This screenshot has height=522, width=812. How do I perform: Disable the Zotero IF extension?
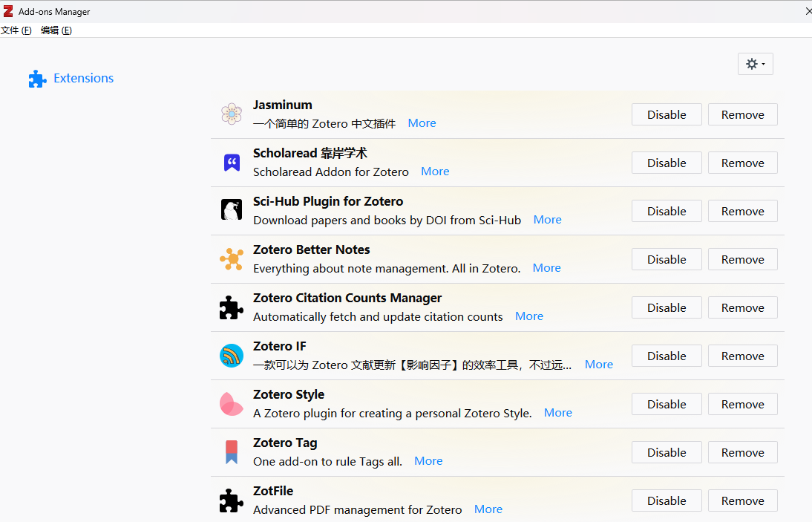tap(667, 356)
